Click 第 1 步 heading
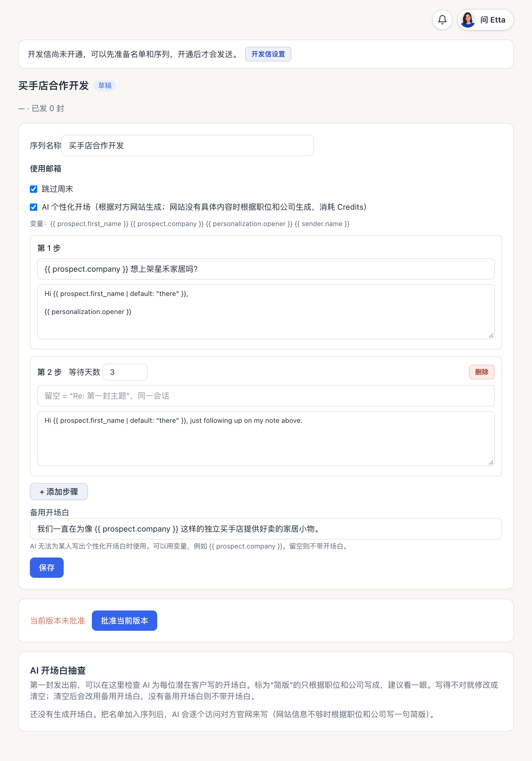 pyautogui.click(x=49, y=248)
